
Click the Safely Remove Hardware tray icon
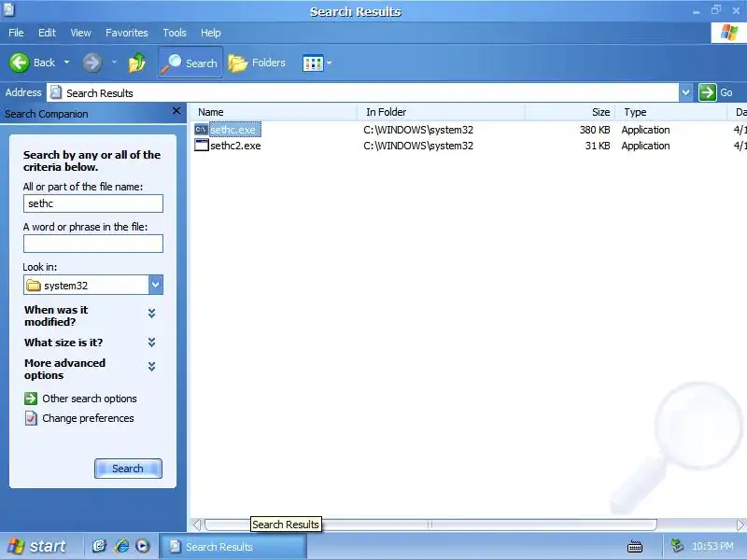point(677,546)
